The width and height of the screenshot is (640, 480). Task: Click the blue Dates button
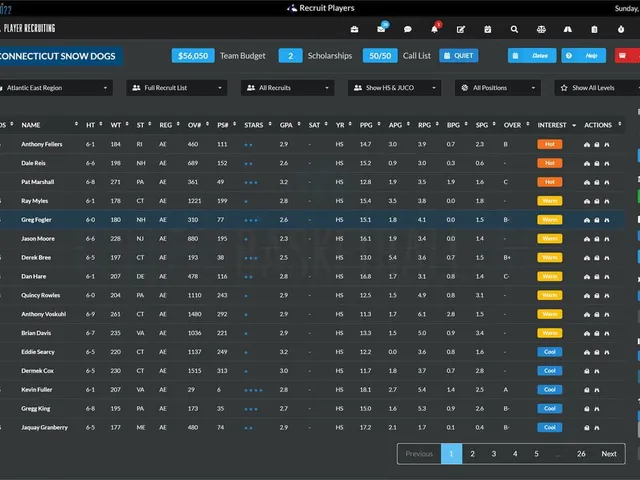click(x=532, y=56)
